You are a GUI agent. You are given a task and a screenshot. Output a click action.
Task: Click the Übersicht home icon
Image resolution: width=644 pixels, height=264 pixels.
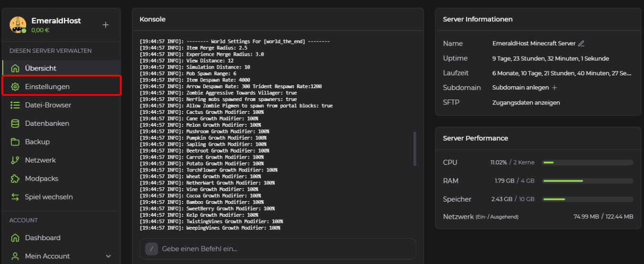pos(15,68)
